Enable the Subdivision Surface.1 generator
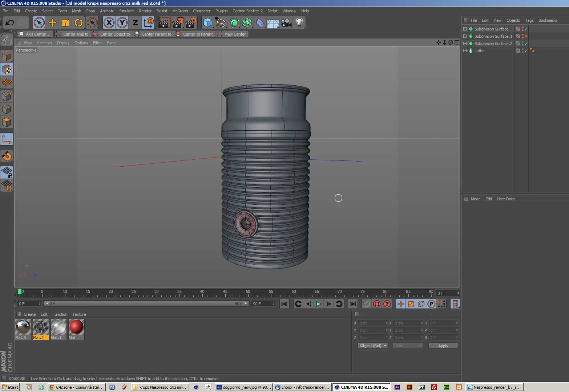 click(x=526, y=36)
